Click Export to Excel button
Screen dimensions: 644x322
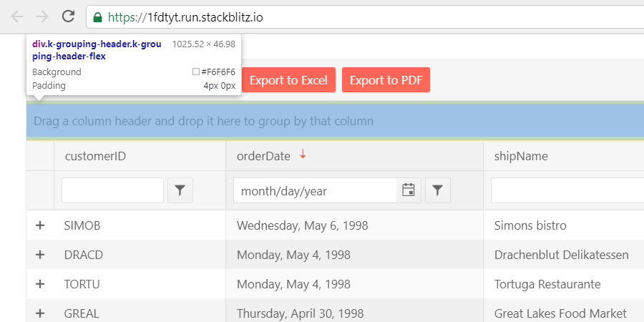pyautogui.click(x=289, y=79)
